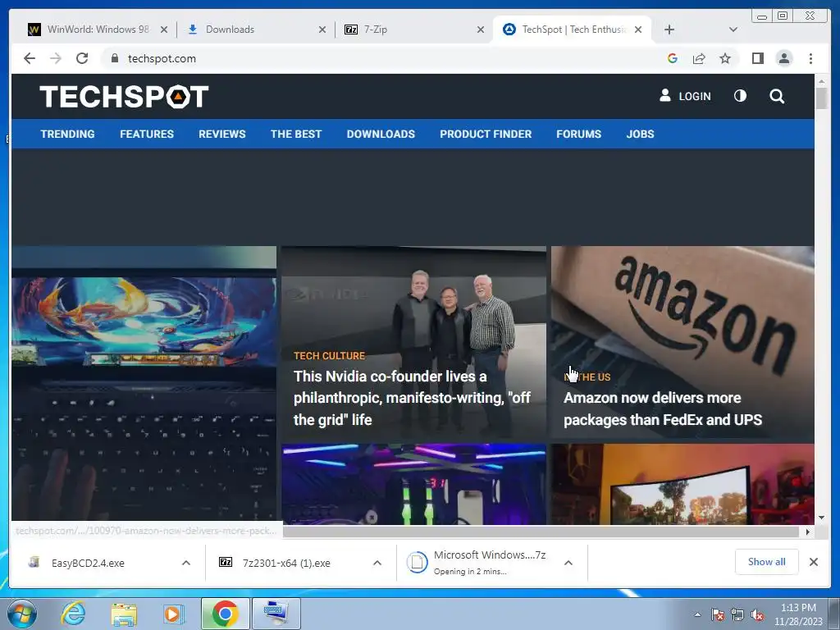Click the TechSpot logo
The height and width of the screenshot is (630, 840).
coord(124,97)
